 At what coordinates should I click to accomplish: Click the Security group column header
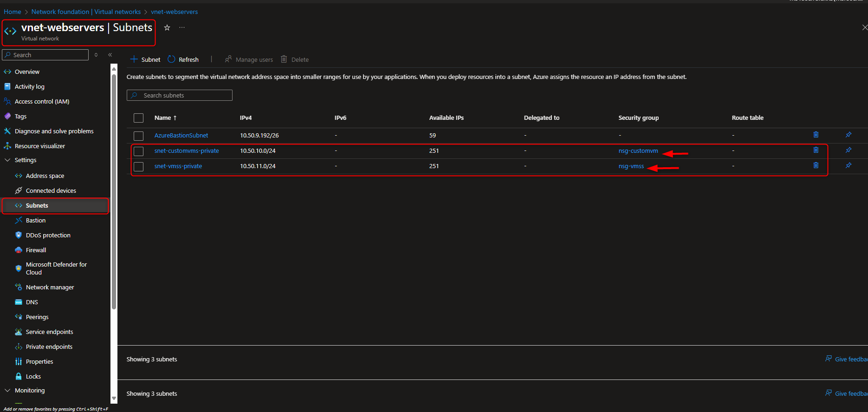[x=638, y=118]
